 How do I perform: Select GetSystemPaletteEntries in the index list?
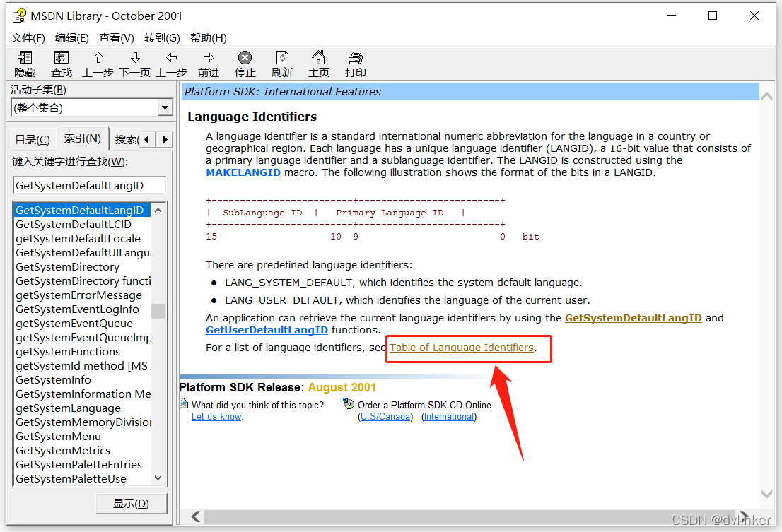[82, 465]
